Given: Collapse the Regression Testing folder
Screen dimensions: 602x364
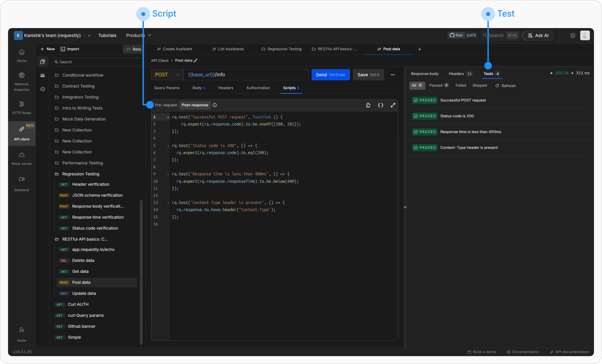Looking at the screenshot, I should [x=81, y=174].
